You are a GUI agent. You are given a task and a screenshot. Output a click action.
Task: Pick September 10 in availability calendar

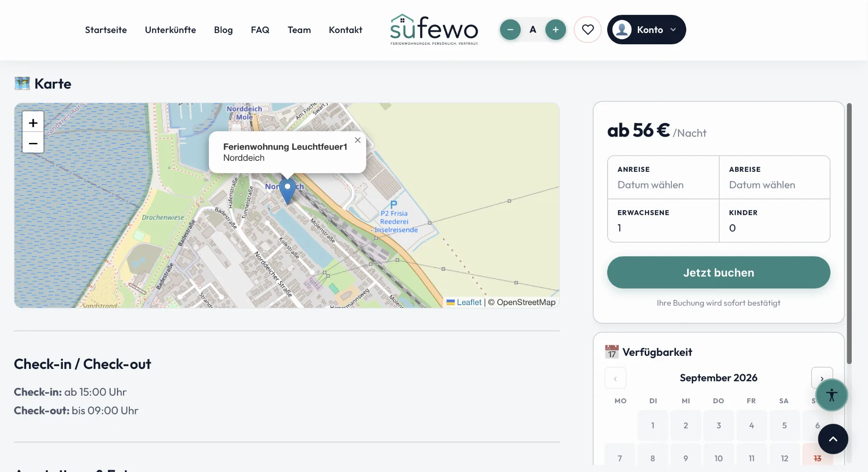[x=718, y=458]
